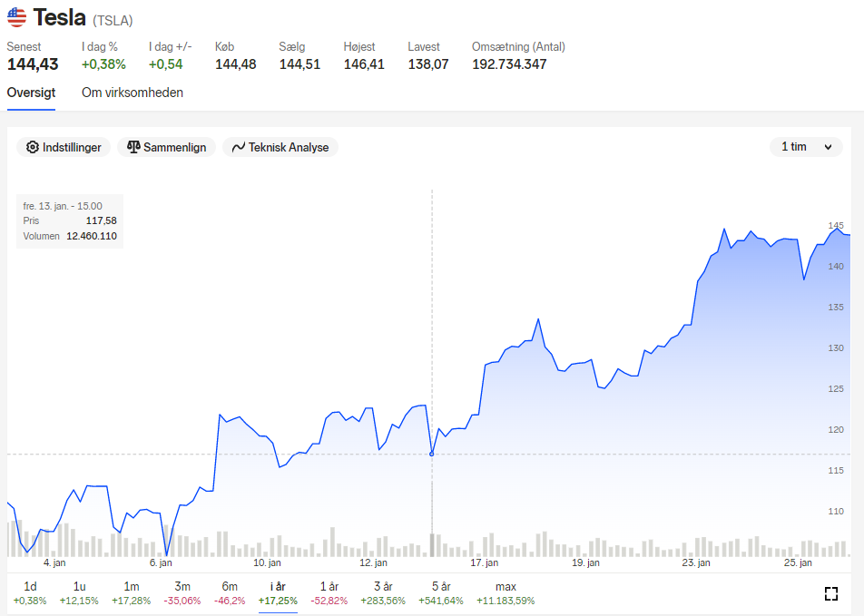Click the -52,82% one-year return text
Screen dimensions: 864x616
point(329,601)
